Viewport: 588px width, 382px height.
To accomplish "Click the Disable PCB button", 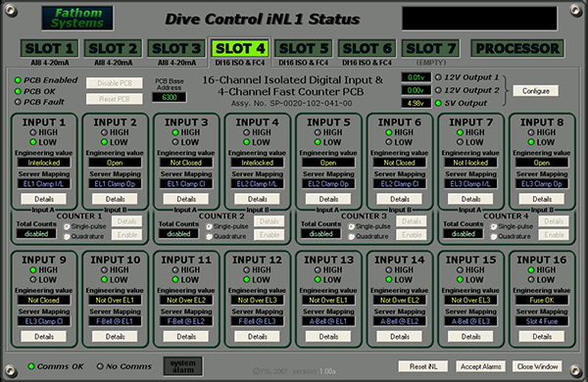I will pyautogui.click(x=115, y=83).
